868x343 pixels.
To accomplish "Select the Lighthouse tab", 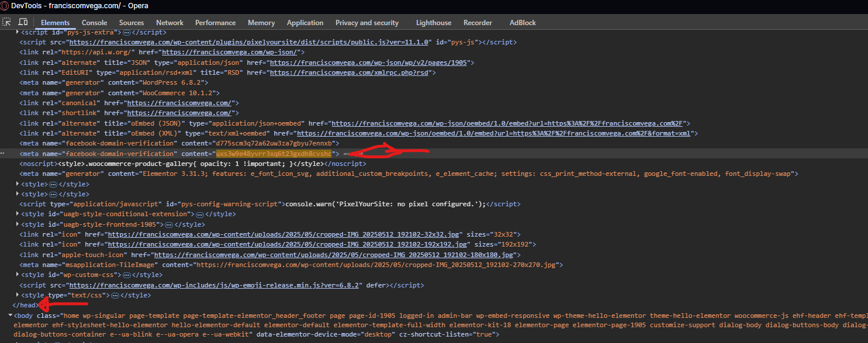I will point(433,23).
